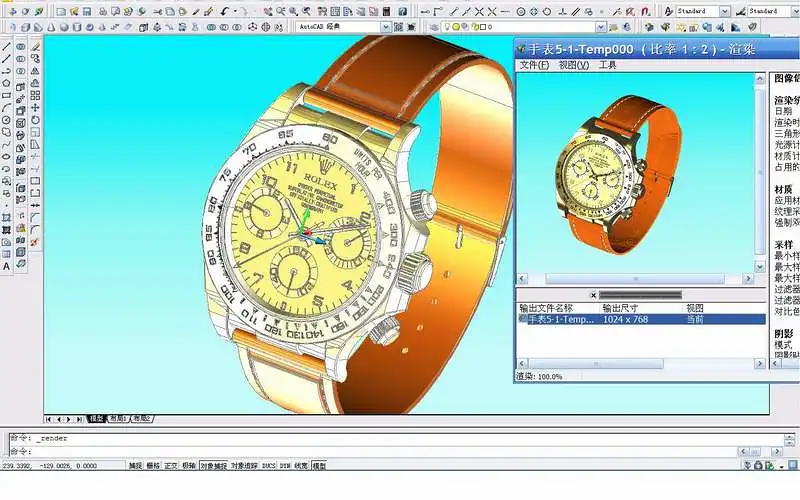Select the Multiline Text A tool
The height and width of the screenshot is (500, 800).
(x=6, y=266)
